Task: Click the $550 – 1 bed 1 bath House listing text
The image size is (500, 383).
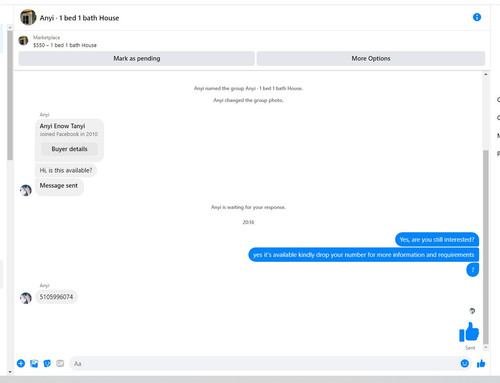Action: [x=65, y=45]
